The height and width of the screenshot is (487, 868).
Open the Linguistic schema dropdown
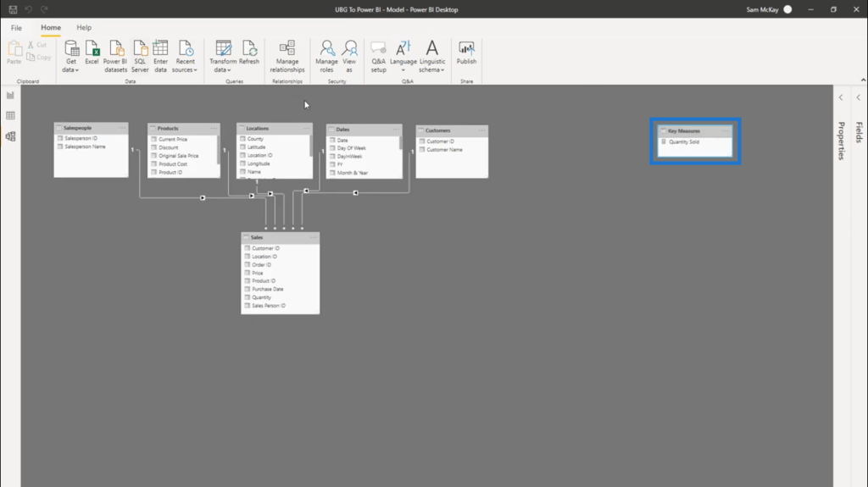coord(432,57)
